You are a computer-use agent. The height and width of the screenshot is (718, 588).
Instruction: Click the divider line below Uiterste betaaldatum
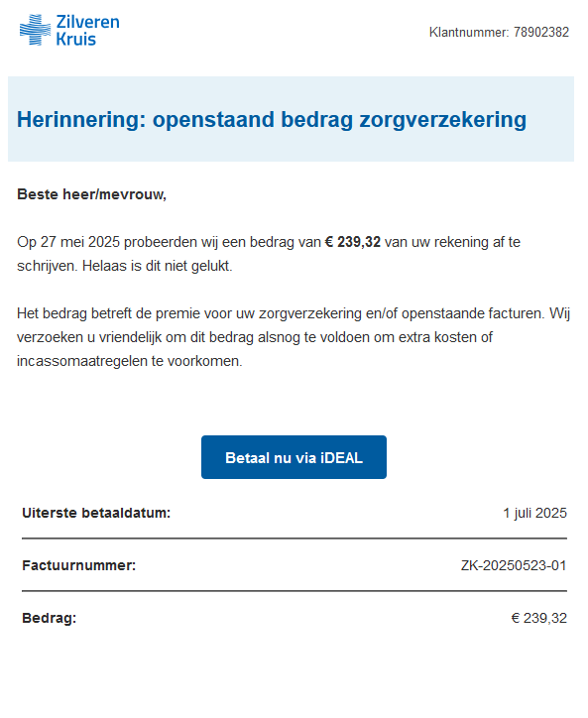point(294,538)
